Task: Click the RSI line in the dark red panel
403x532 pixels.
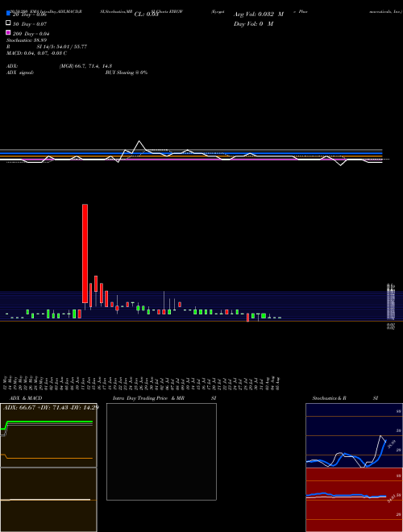Action: [346, 496]
